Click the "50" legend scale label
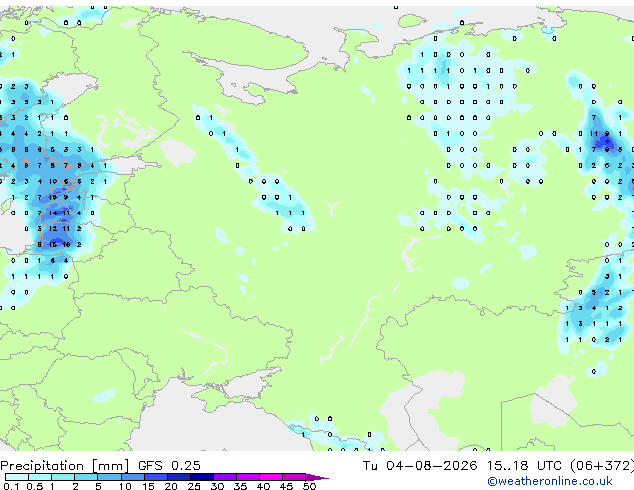634x490 pixels. (x=310, y=486)
